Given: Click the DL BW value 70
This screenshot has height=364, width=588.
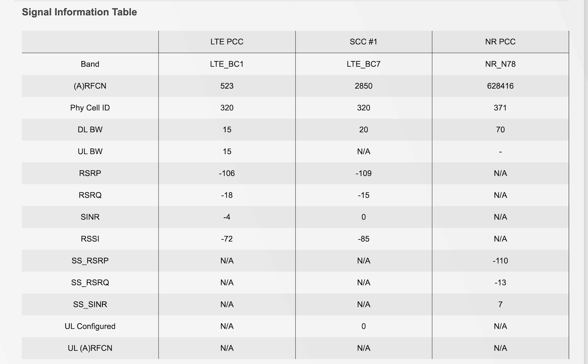Looking at the screenshot, I should 500,129.
